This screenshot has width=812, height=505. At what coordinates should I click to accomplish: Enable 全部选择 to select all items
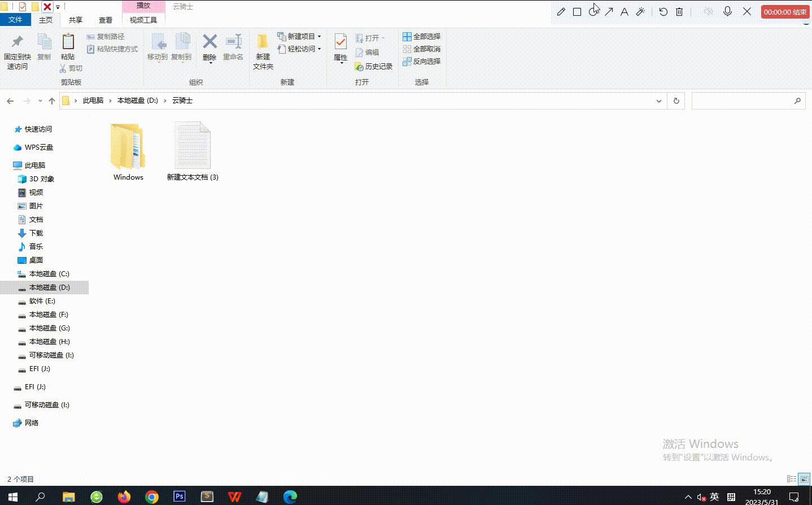[422, 37]
